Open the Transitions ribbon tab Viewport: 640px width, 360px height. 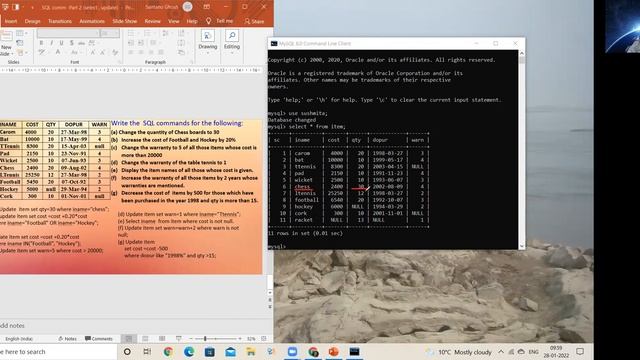coord(60,21)
